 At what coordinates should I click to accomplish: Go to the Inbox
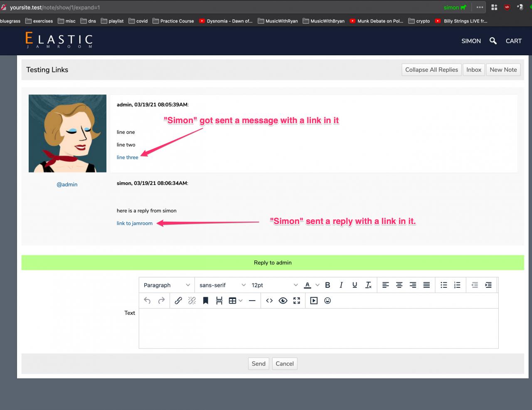[x=474, y=70]
